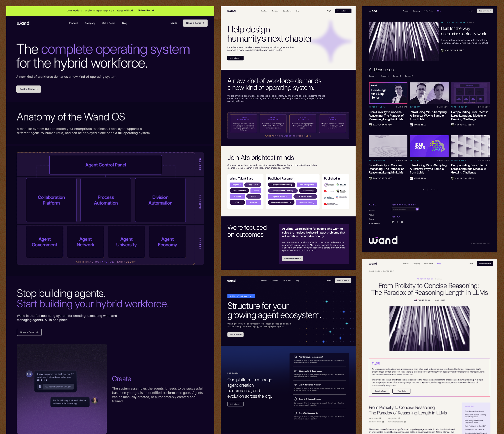Jump to 'The Infamous Aha Moment' section
This screenshot has height=434, width=504.
coord(474,411)
